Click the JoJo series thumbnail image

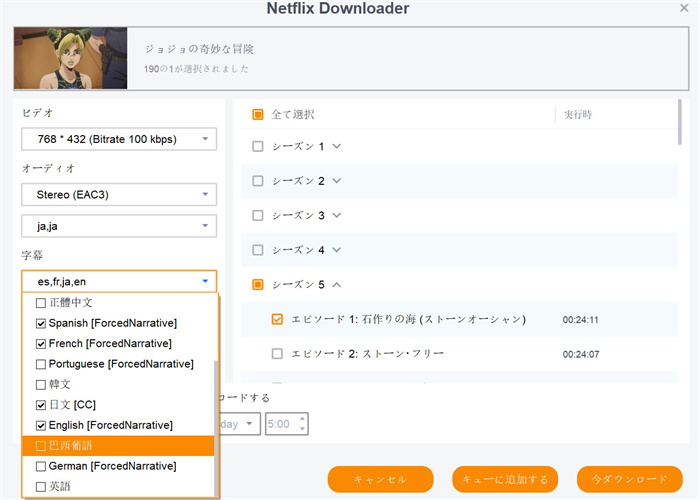(x=71, y=58)
